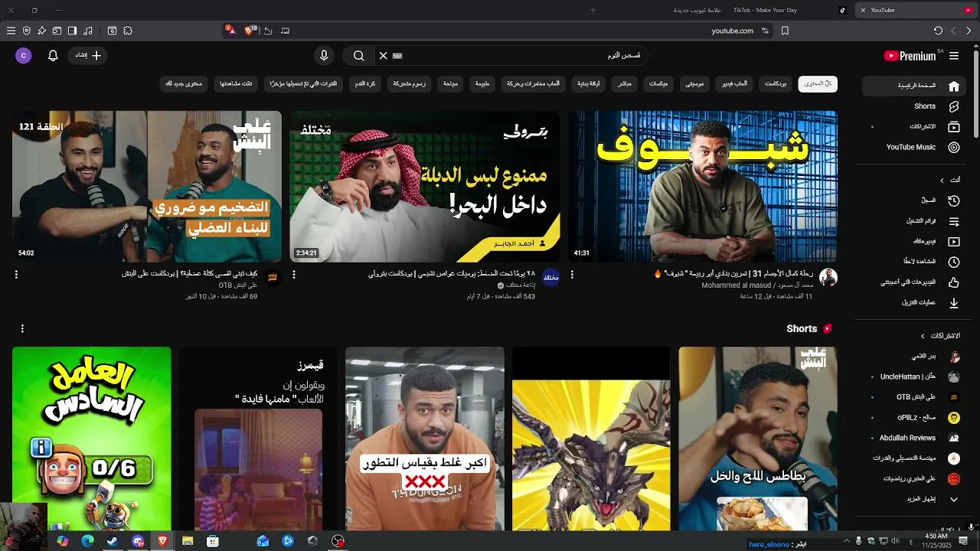The width and height of the screenshot is (980, 551).
Task: Open the Shorts shelf three-dot menu
Action: pos(22,329)
